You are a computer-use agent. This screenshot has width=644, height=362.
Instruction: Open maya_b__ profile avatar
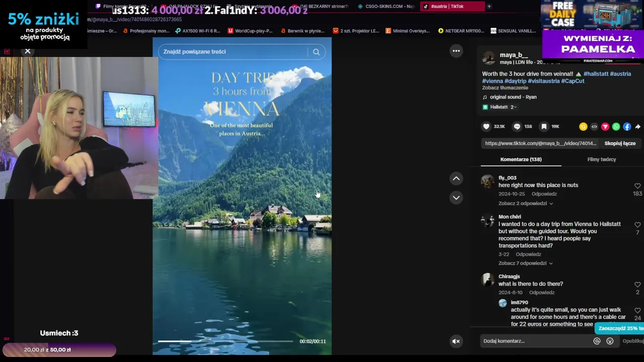(489, 58)
